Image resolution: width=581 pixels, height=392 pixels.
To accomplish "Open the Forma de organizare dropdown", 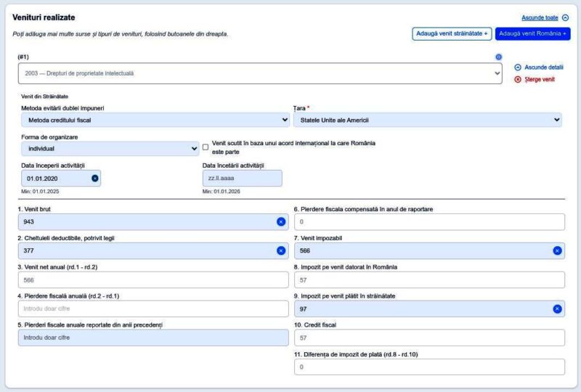I will coord(109,149).
